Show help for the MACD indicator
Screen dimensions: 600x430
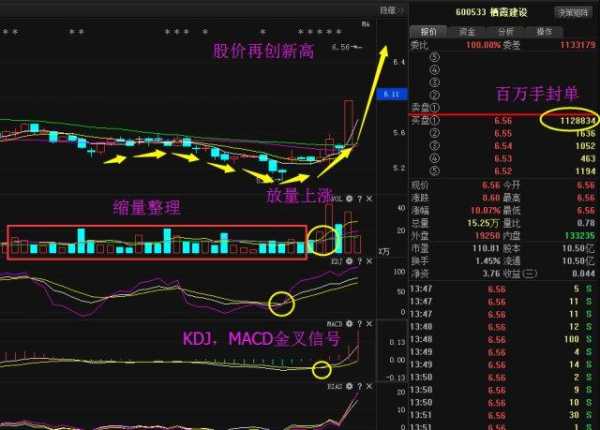pos(359,324)
